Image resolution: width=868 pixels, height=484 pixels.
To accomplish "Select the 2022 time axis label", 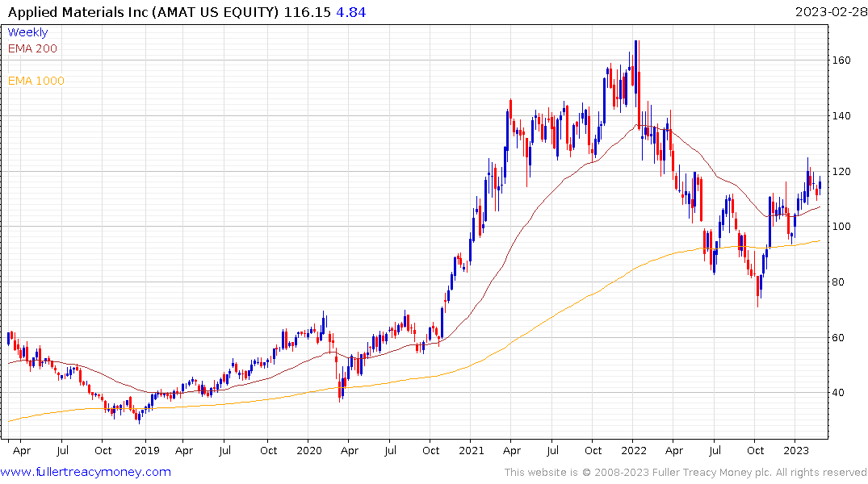I will [x=633, y=451].
